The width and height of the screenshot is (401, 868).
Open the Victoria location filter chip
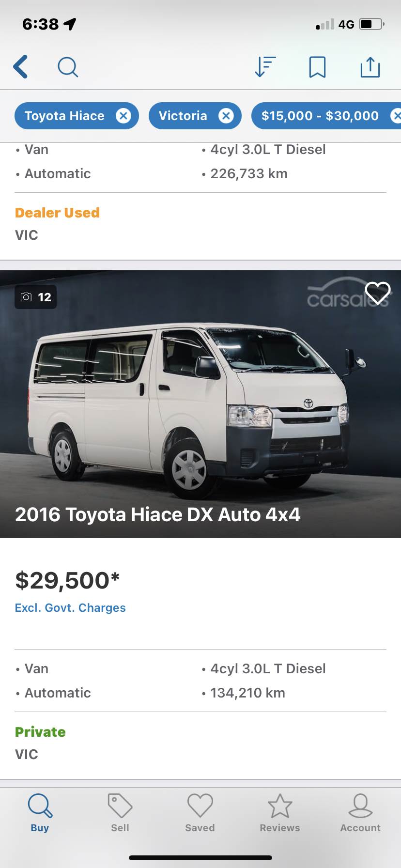coord(195,116)
